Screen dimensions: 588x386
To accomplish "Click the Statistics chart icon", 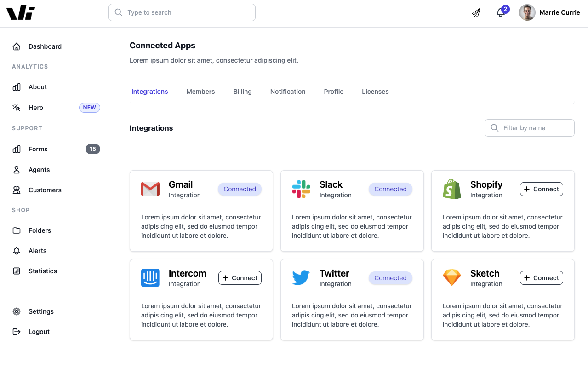I will (x=17, y=271).
